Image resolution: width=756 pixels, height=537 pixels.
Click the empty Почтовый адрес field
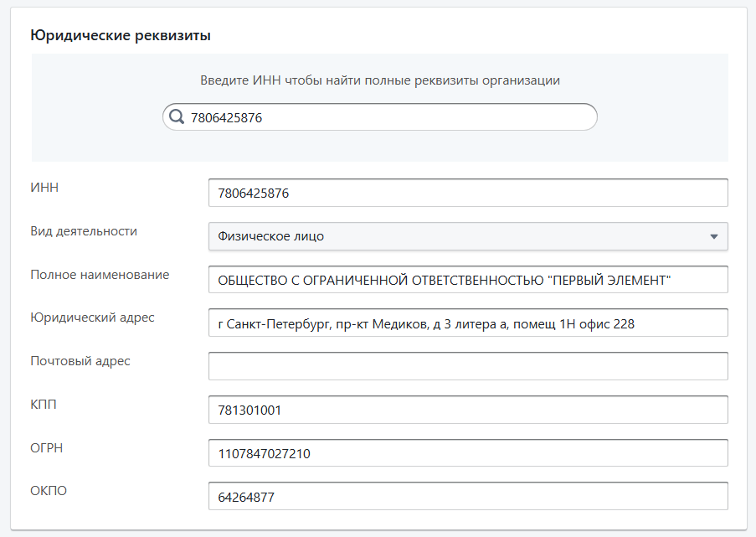pyautogui.click(x=467, y=366)
